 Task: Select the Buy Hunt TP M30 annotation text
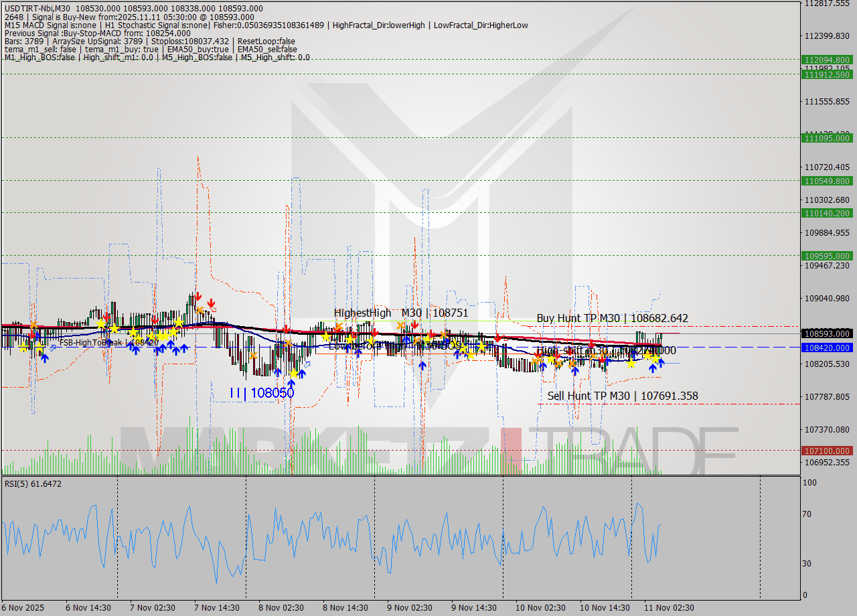613,318
